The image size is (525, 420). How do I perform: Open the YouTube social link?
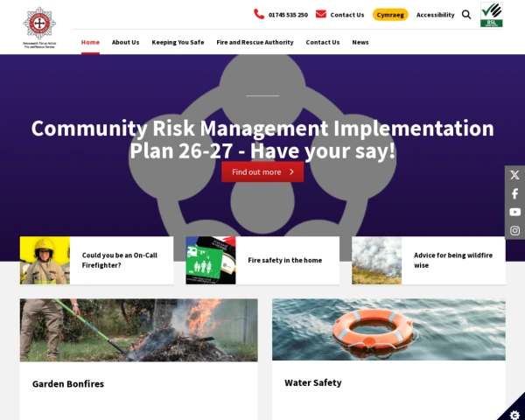[x=514, y=212]
